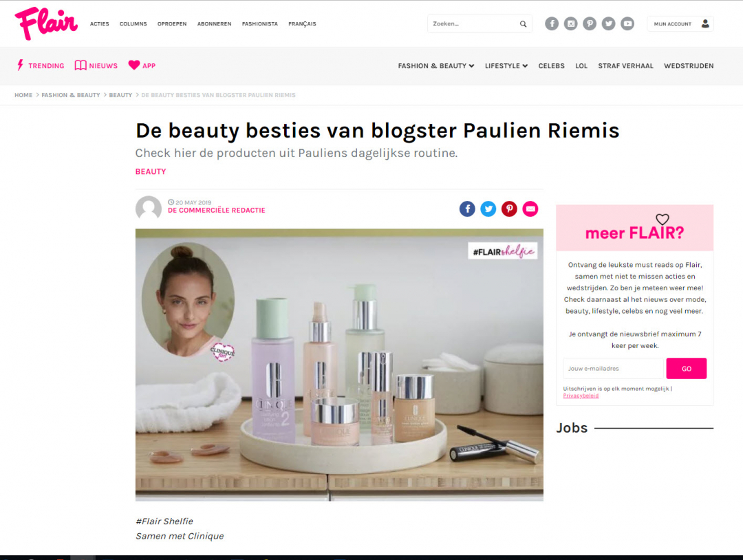Screen dimensions: 743x560
Task: Share article on Twitter
Action: click(x=488, y=208)
